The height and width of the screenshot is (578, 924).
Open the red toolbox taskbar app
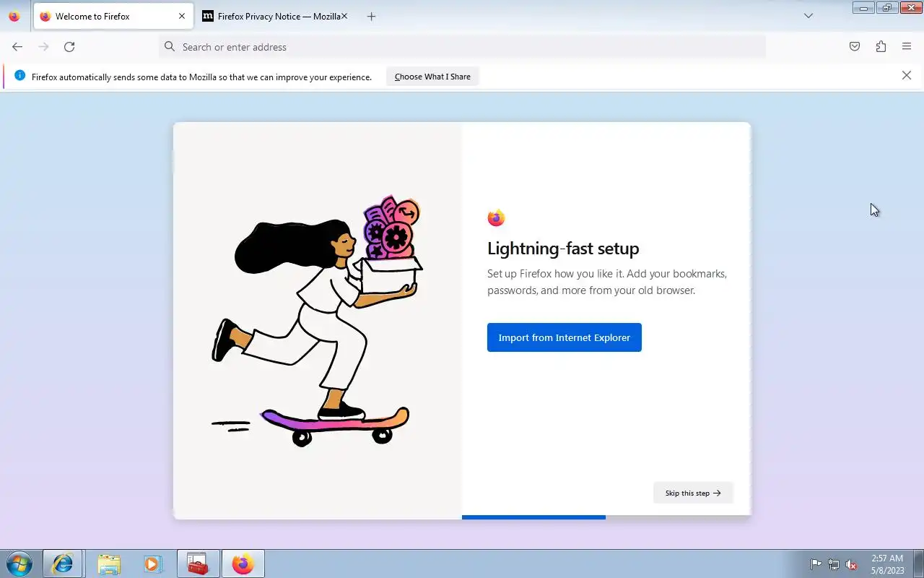pos(198,564)
